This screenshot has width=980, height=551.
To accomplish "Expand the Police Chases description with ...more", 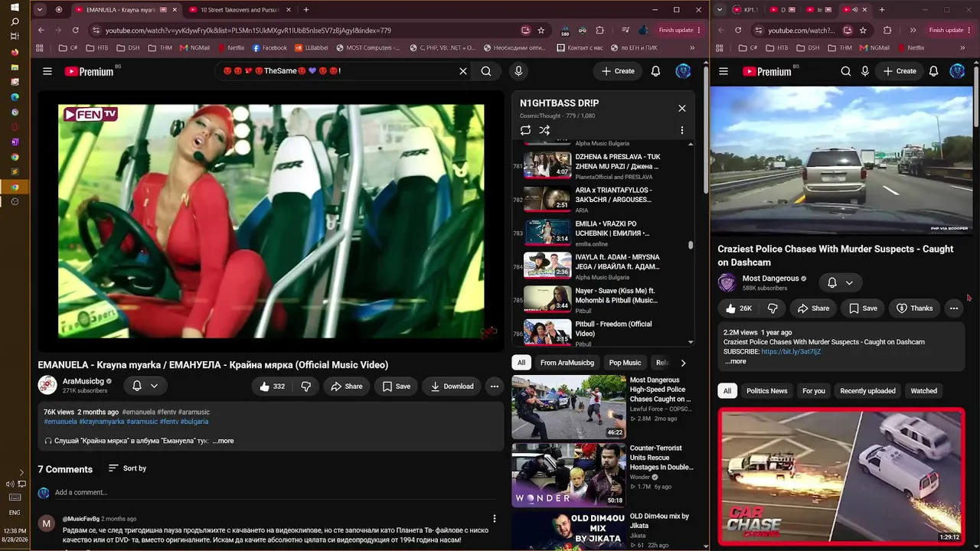I will [735, 361].
